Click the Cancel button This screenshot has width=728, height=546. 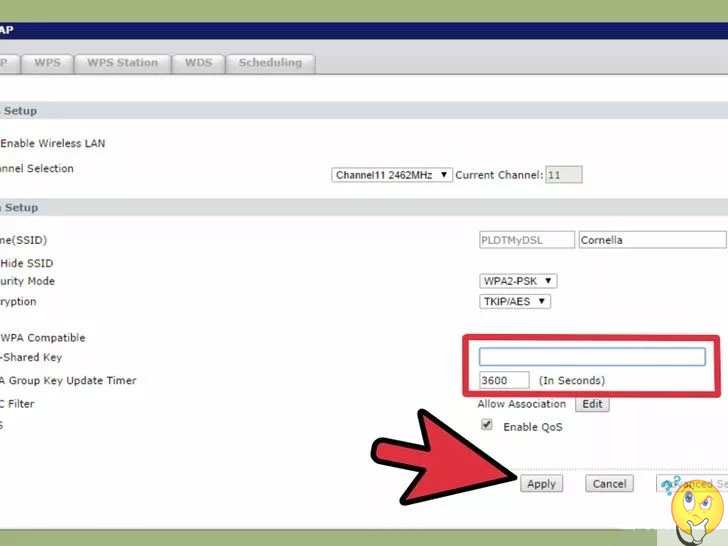pyautogui.click(x=609, y=484)
